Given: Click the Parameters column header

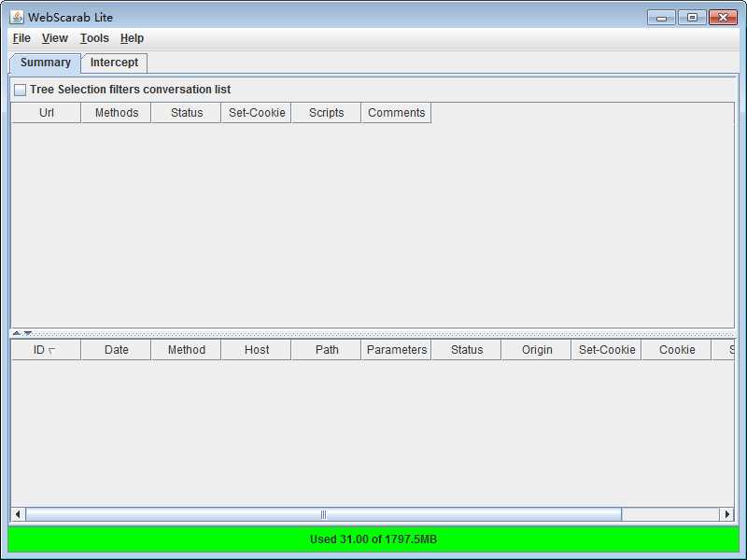Looking at the screenshot, I should point(396,350).
